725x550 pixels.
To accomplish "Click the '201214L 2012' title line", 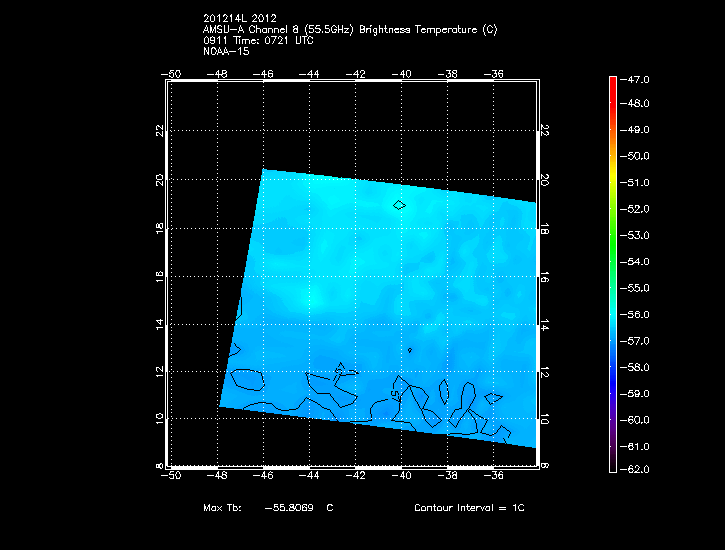I will [240, 18].
